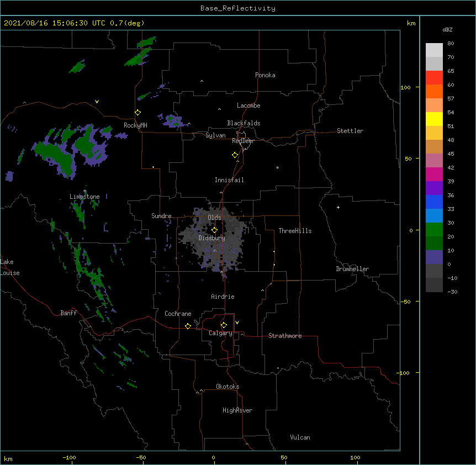
Task: Select the HighRiver label
Action: pyautogui.click(x=237, y=410)
